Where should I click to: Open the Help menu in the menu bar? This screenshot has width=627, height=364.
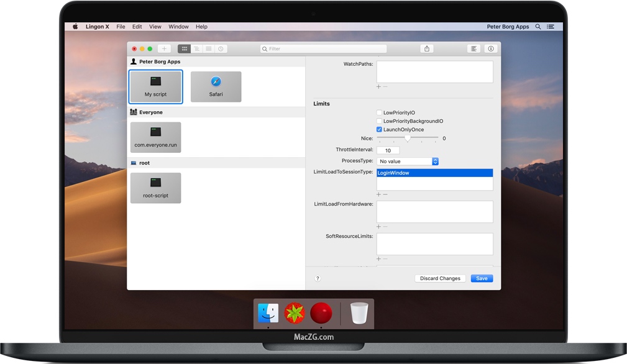point(201,26)
